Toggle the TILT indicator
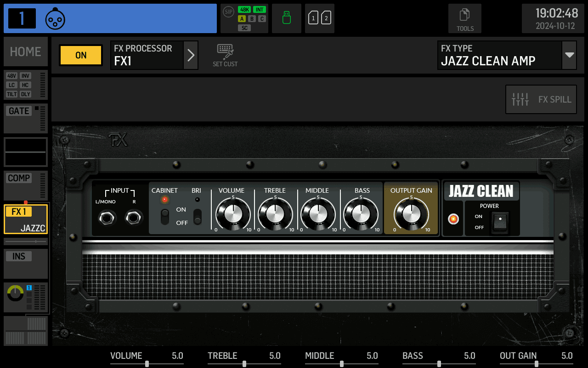 [x=12, y=94]
